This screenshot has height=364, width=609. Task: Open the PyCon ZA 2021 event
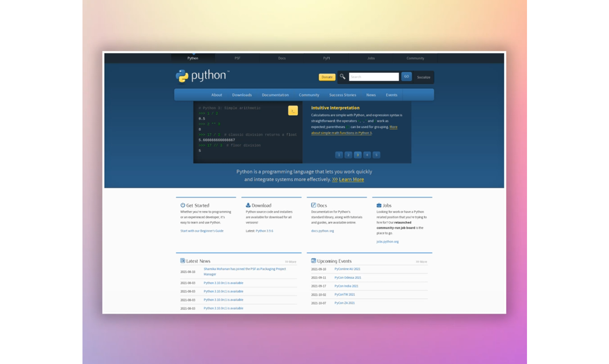coord(345,303)
